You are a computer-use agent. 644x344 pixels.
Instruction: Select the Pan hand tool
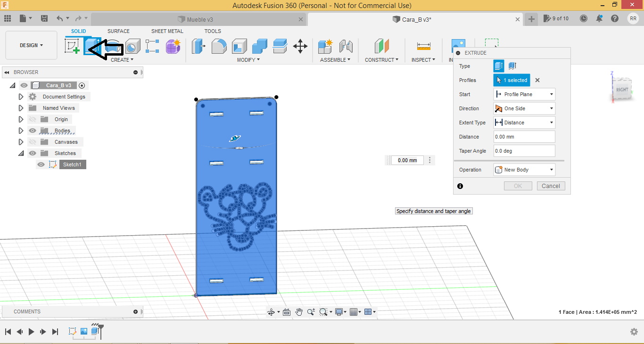click(x=299, y=312)
